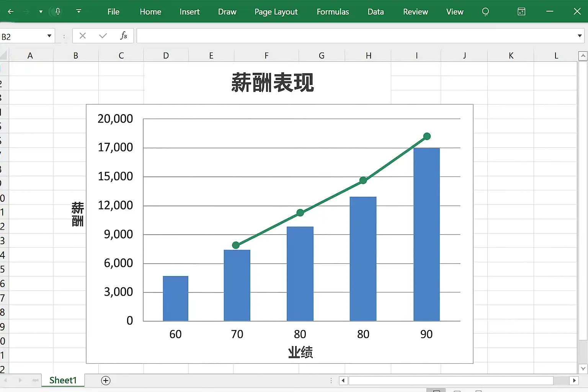Screen dimensions: 588x392
Task: Open the File menu
Action: (x=113, y=12)
